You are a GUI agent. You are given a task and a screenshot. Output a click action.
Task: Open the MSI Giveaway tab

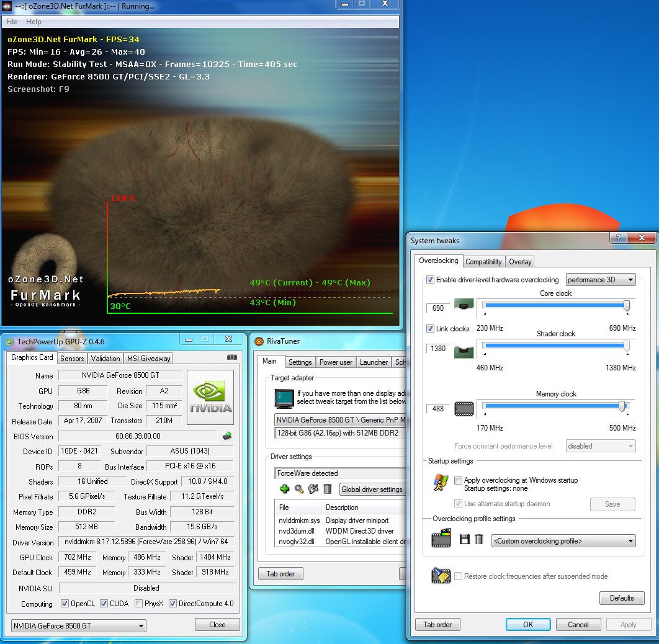pos(149,359)
